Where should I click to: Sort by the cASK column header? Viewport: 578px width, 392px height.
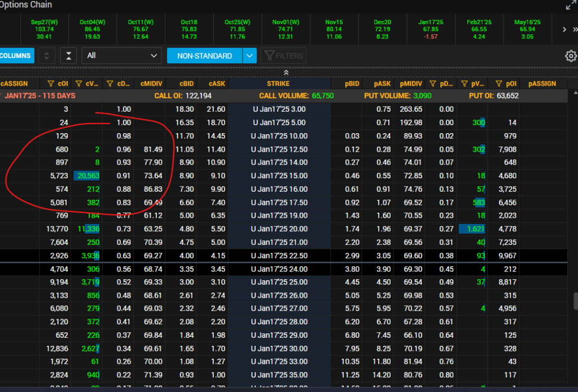pyautogui.click(x=217, y=83)
